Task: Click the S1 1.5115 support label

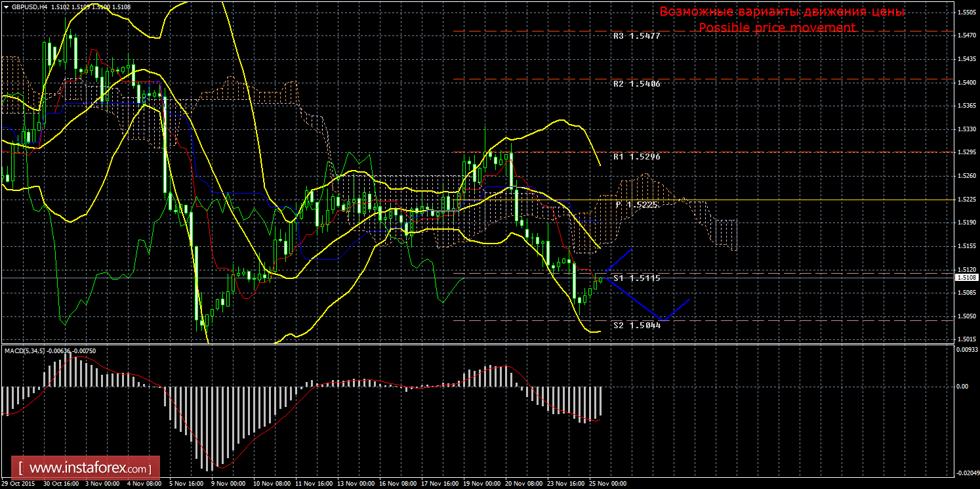Action: 636,278
